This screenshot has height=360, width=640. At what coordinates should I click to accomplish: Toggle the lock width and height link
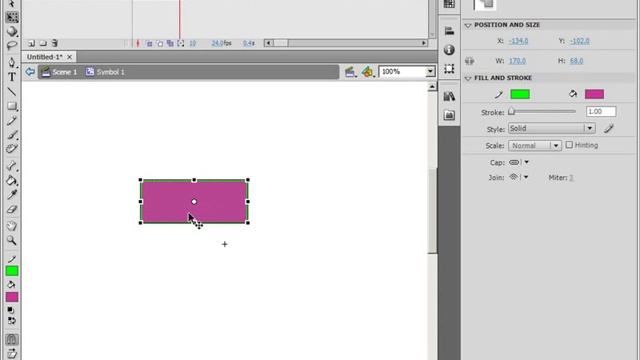(470, 61)
